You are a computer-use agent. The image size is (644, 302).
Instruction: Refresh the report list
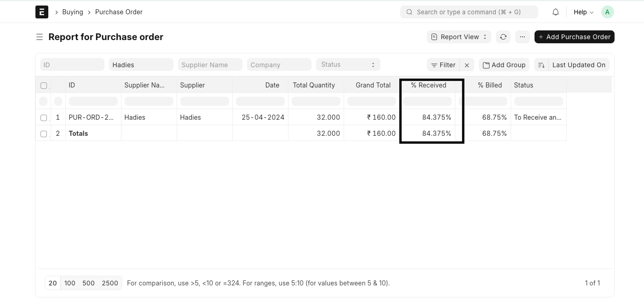tap(503, 37)
